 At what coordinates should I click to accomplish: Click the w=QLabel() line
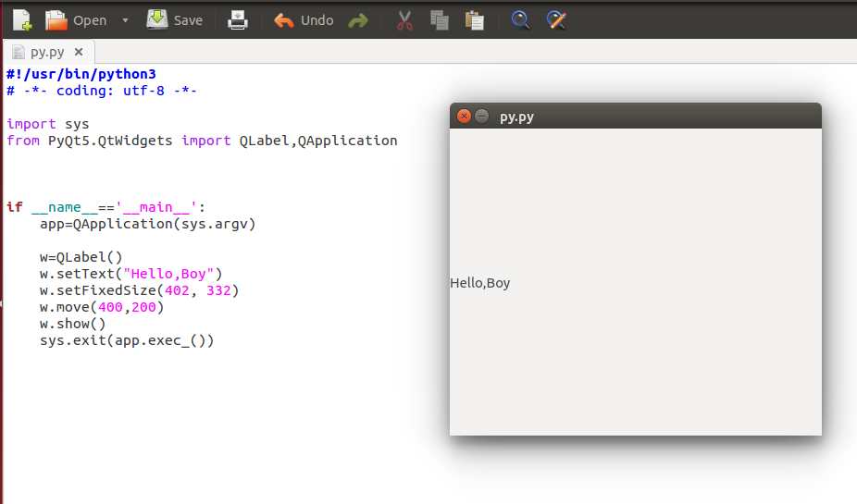[81, 257]
